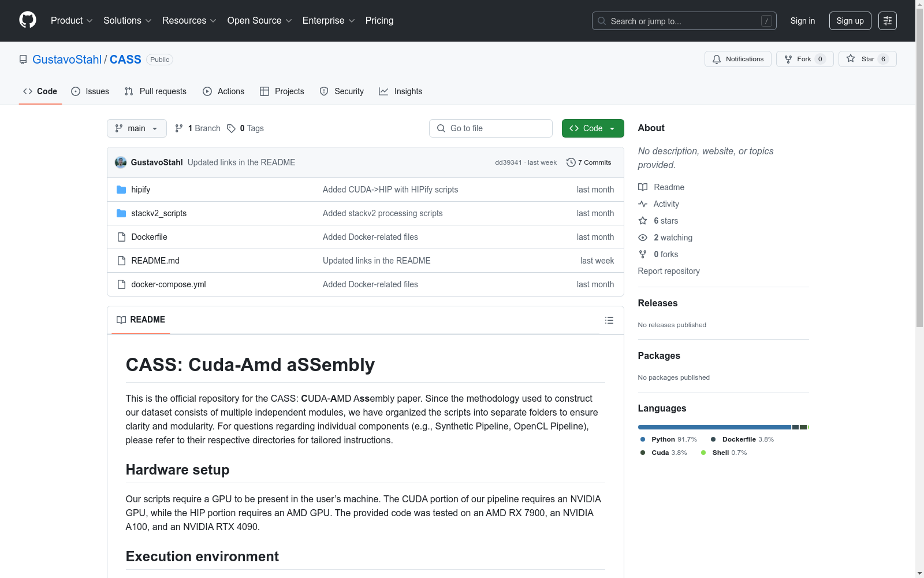The height and width of the screenshot is (578, 924).
Task: Open the Projects tab
Action: (x=282, y=91)
